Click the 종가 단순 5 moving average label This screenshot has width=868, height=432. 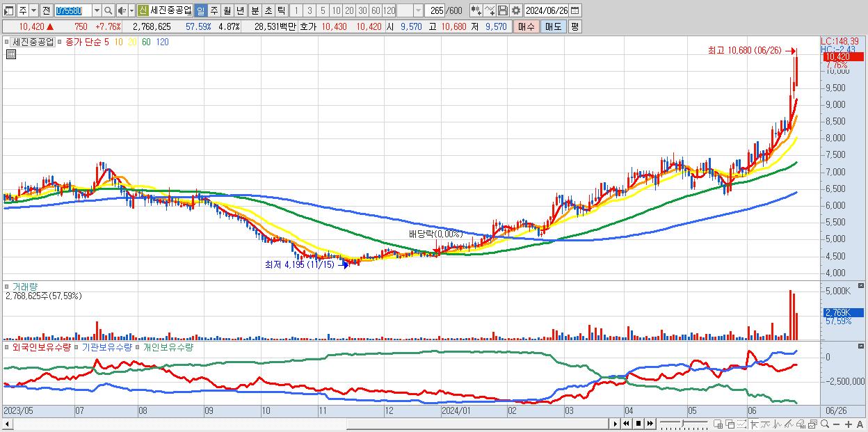86,42
